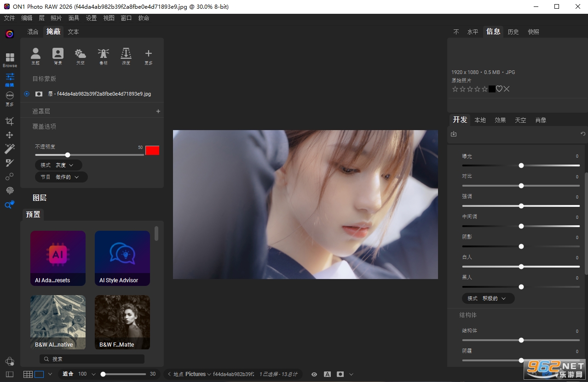Open the 节目 做作的 dropdown
Viewport: 588px width, 382px height.
pos(61,177)
